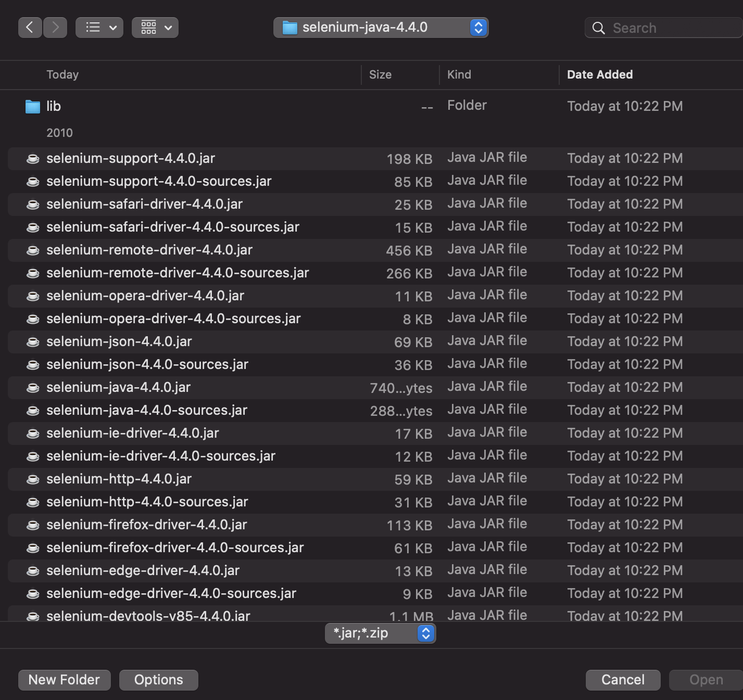The image size is (743, 700).
Task: Click the jar icon of selenium-edge-driver-4.4.0.jar
Action: click(x=33, y=571)
